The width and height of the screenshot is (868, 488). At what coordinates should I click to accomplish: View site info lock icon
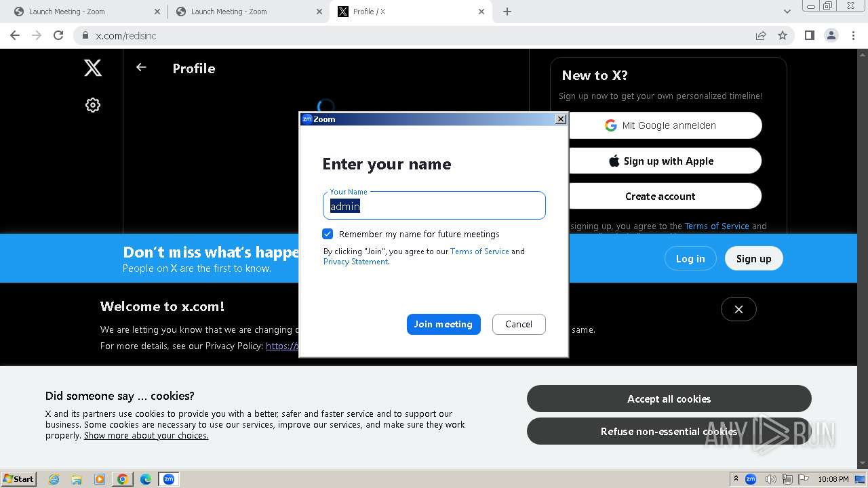coord(85,35)
